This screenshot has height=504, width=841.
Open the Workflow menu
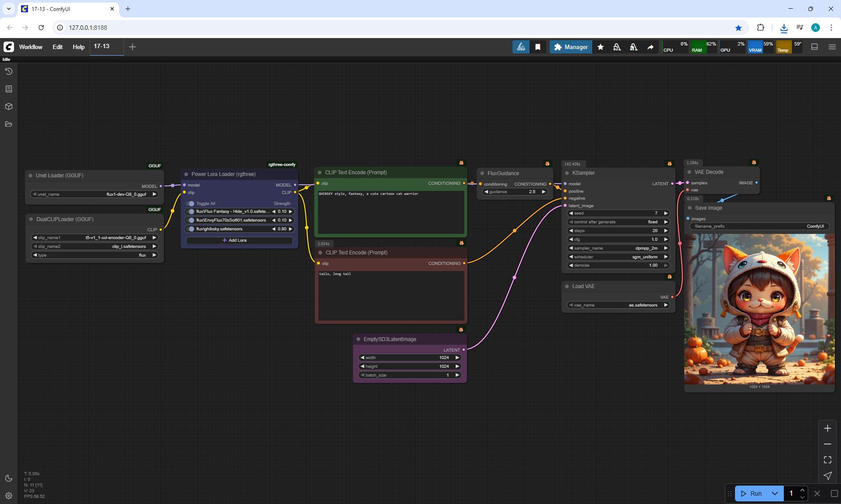[x=31, y=47]
